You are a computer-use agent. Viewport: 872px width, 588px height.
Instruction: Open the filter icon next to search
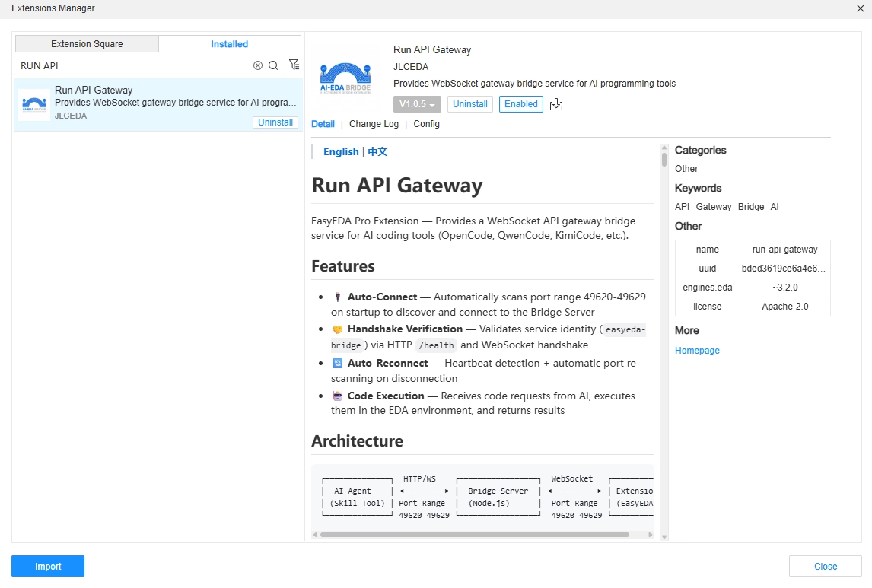pyautogui.click(x=294, y=65)
